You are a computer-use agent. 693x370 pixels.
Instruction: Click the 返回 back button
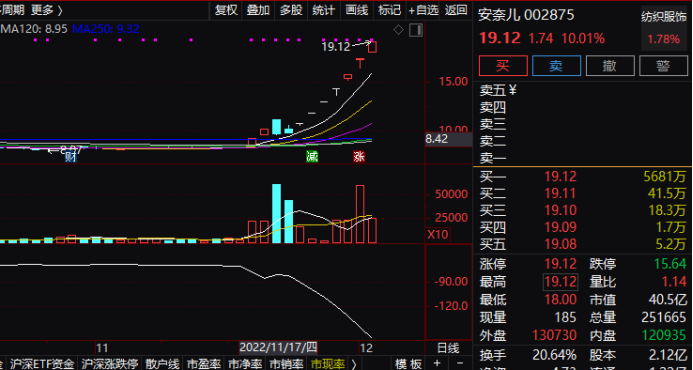[456, 10]
